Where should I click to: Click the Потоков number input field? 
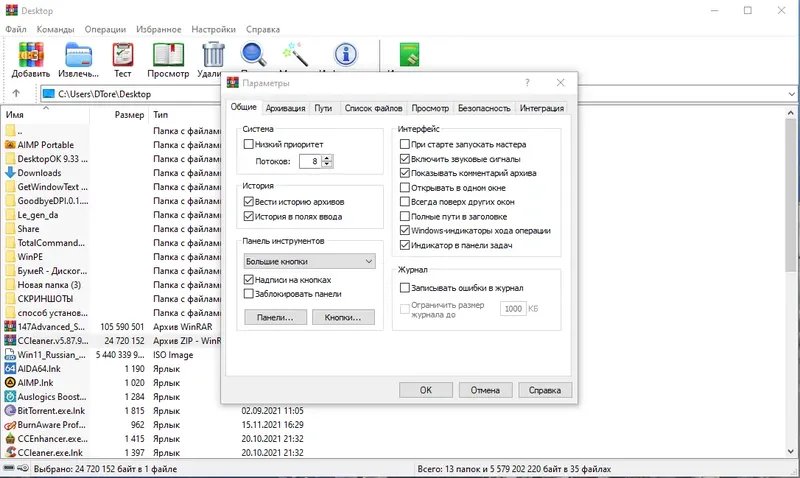(x=311, y=161)
